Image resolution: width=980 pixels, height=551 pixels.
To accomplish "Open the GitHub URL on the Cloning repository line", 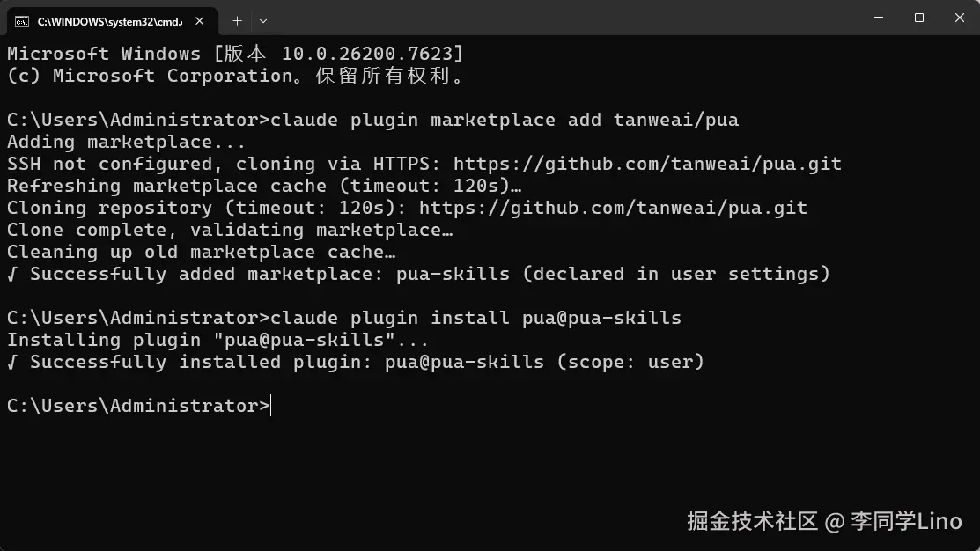I will 613,208.
